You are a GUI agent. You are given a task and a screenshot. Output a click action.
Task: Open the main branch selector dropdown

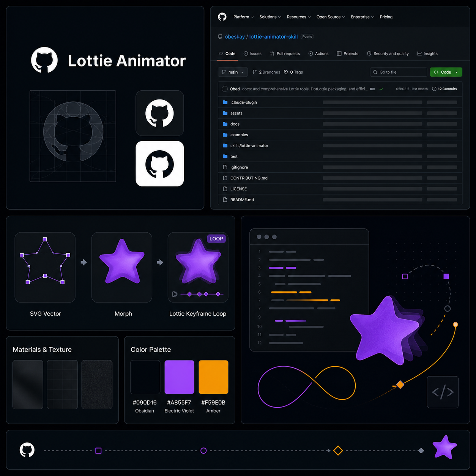233,72
